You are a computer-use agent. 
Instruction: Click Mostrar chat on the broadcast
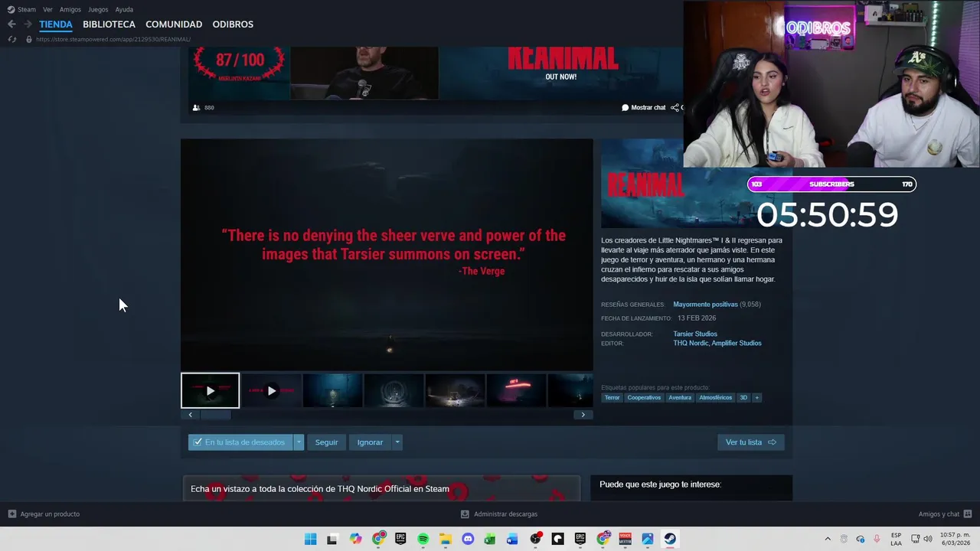(643, 108)
